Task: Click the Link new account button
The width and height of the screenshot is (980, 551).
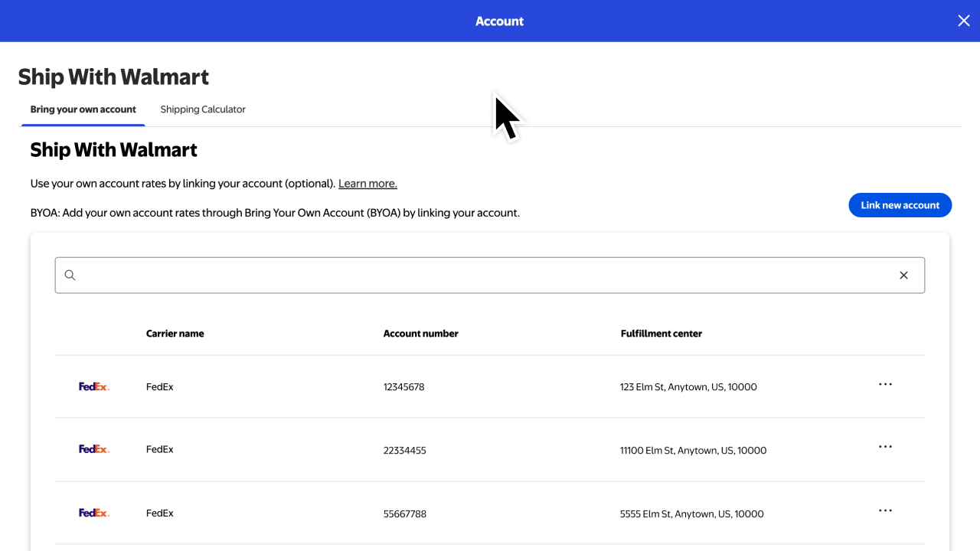Action: pyautogui.click(x=900, y=205)
